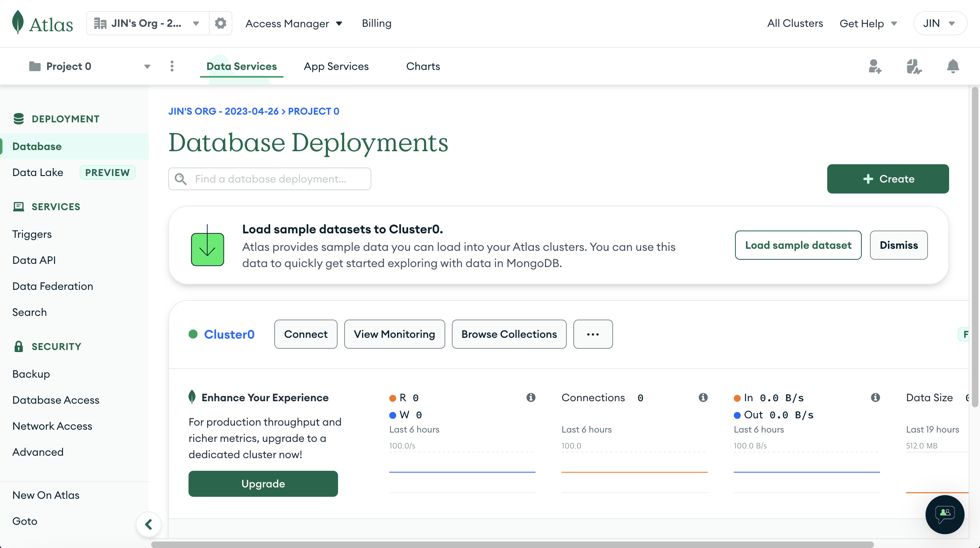Open Database Access in the sidebar

56,400
